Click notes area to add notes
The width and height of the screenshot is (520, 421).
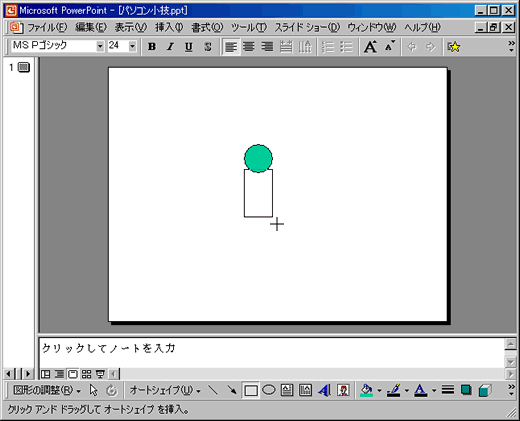pos(272,353)
